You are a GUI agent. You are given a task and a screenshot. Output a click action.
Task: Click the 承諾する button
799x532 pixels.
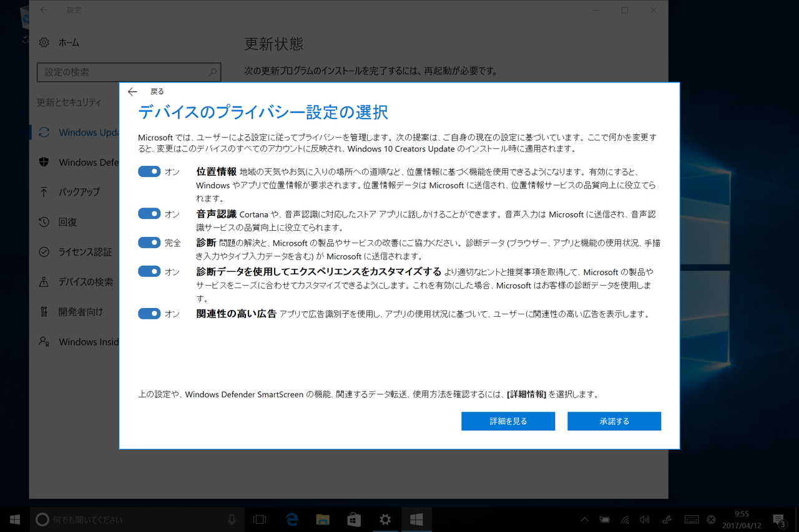(614, 421)
